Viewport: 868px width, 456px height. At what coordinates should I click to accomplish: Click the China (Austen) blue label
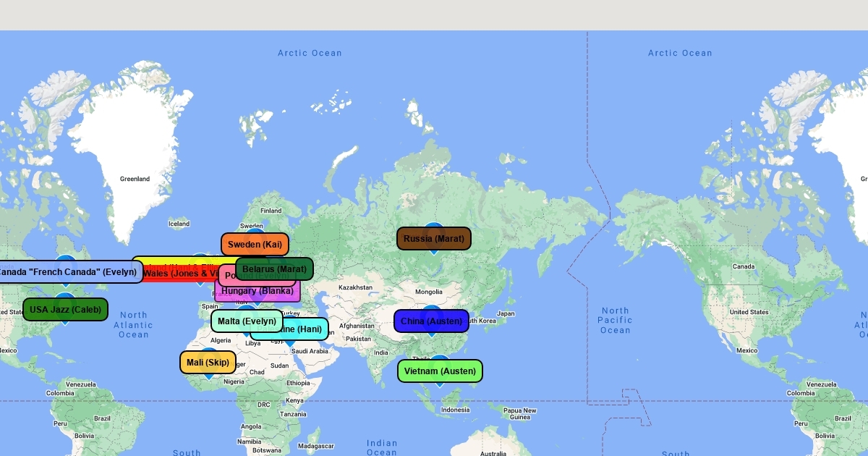pos(431,321)
